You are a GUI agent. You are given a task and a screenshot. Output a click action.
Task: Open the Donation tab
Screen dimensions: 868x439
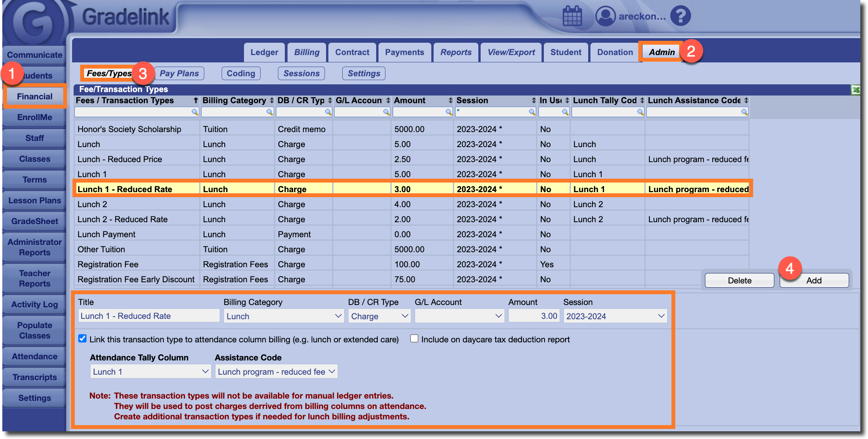pyautogui.click(x=615, y=52)
